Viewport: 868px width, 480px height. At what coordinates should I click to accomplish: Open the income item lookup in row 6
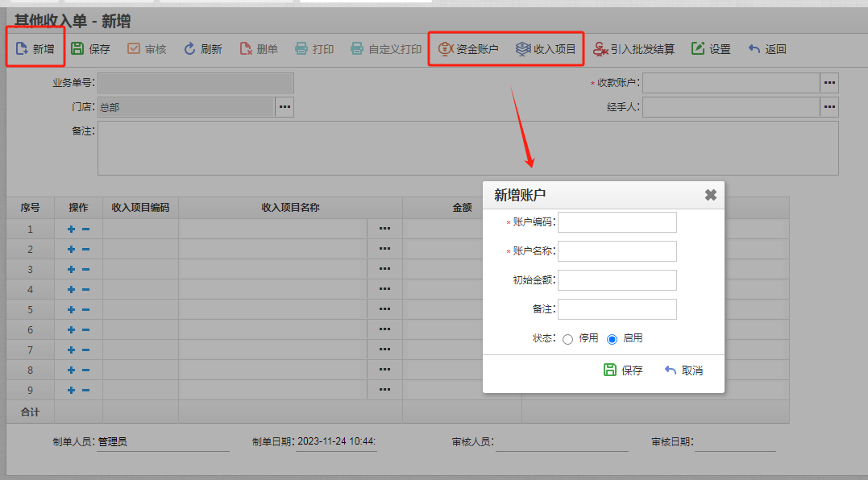pyautogui.click(x=384, y=329)
